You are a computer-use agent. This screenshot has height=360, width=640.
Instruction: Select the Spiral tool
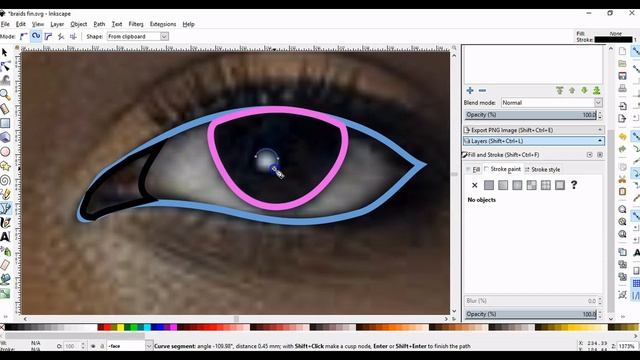click(x=5, y=180)
